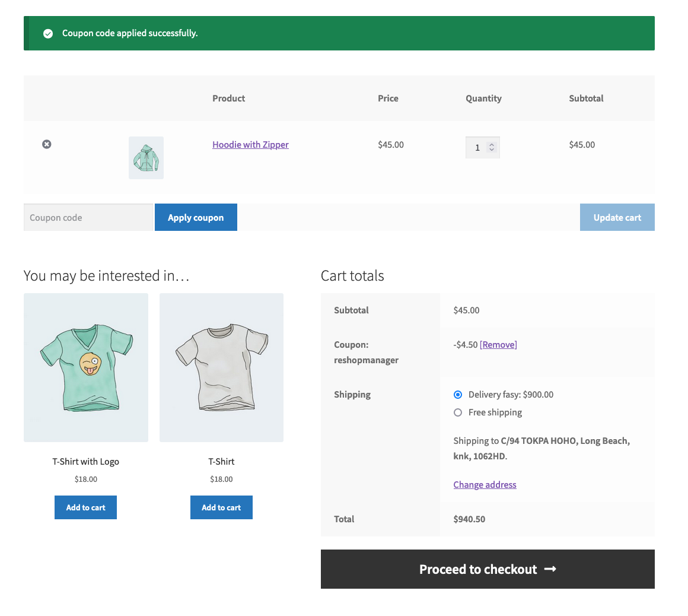Click the hoodie product thumbnail

[146, 158]
